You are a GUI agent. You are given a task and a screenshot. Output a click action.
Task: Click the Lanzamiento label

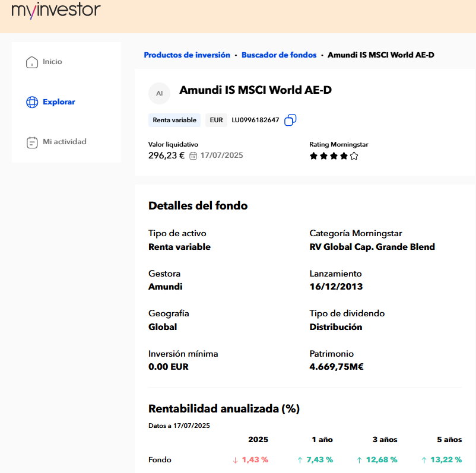tap(335, 274)
